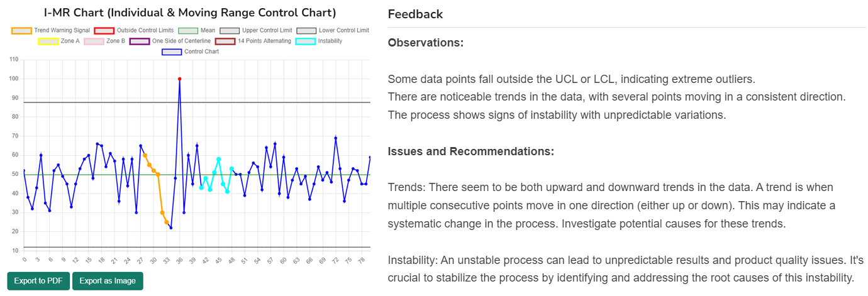Click the Lower Control Limit legend swatch

coord(306,30)
